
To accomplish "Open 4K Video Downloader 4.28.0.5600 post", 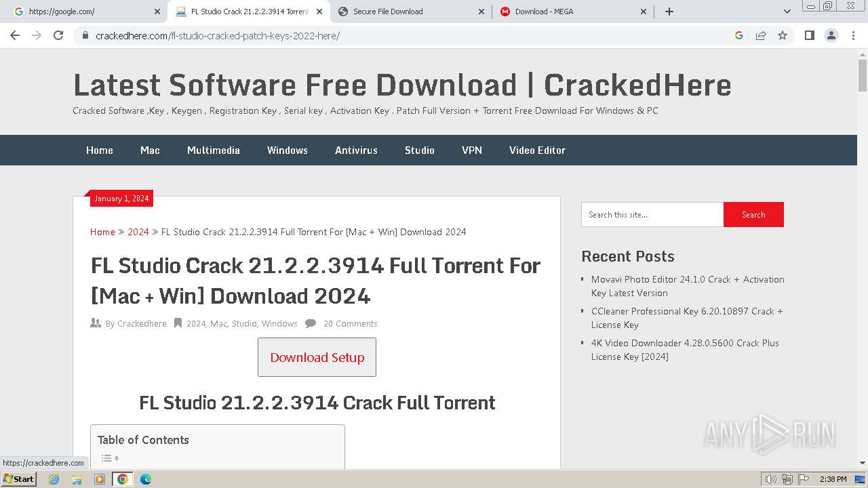I will (685, 350).
